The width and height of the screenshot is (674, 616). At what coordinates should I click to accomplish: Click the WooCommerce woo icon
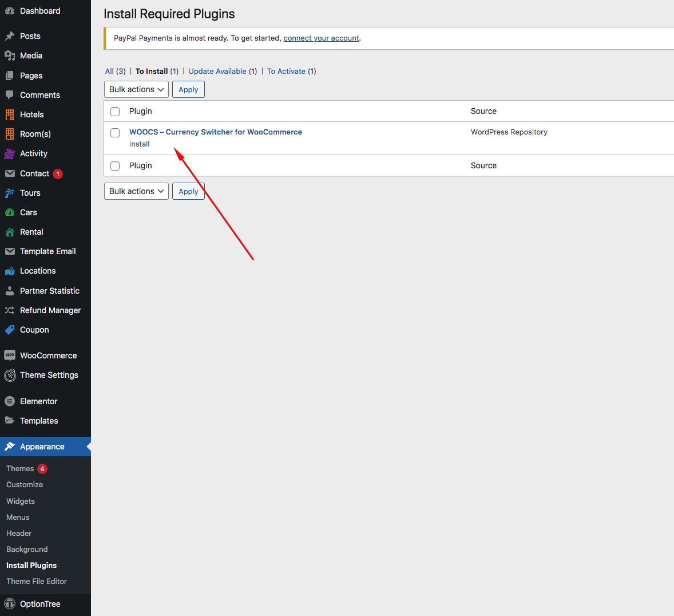[x=10, y=356]
